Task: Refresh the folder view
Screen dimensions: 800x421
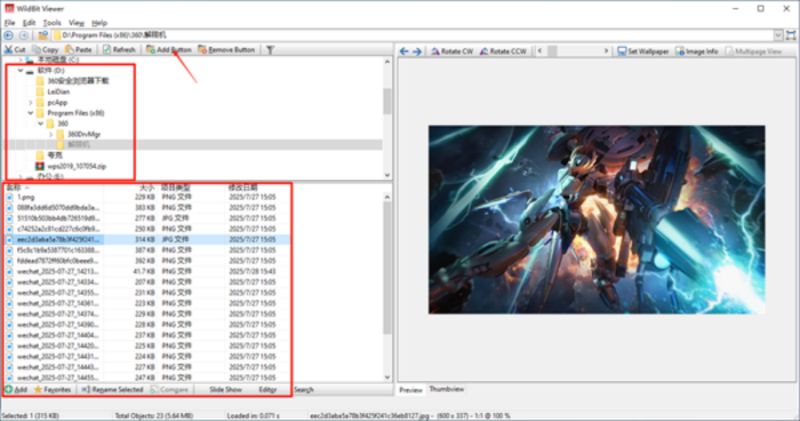Action: pos(119,49)
